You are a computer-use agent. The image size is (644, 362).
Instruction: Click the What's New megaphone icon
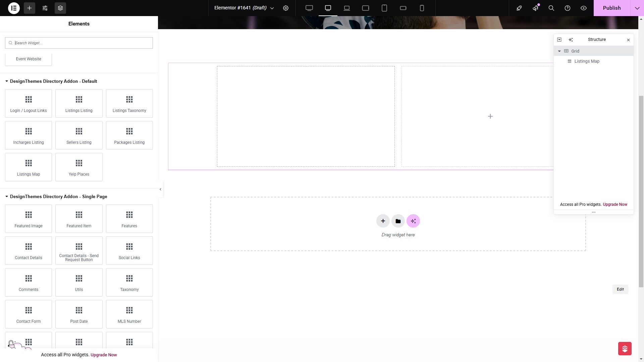[x=535, y=8]
